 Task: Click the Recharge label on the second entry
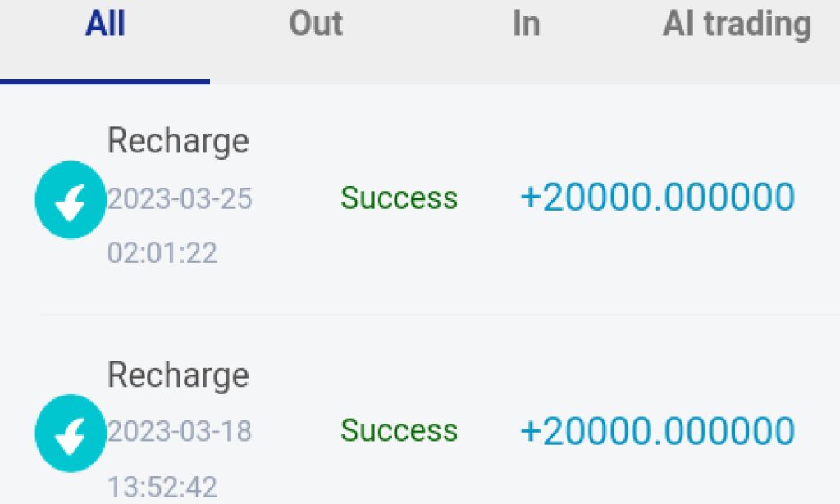pyautogui.click(x=177, y=375)
